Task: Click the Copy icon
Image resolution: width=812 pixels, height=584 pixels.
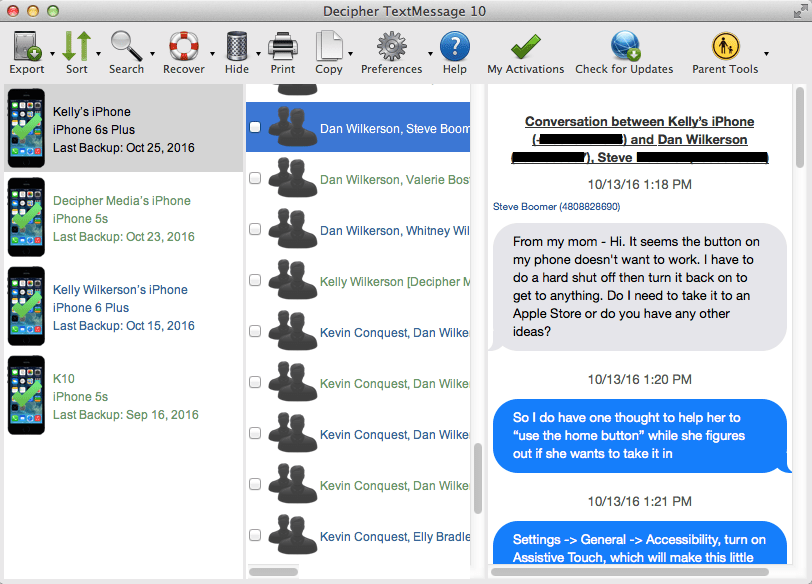Action: (x=330, y=45)
